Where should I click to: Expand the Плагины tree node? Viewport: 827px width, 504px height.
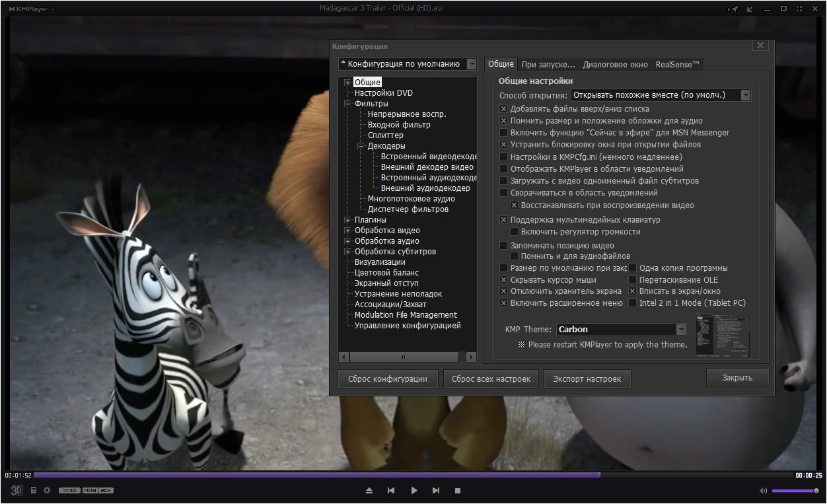347,220
